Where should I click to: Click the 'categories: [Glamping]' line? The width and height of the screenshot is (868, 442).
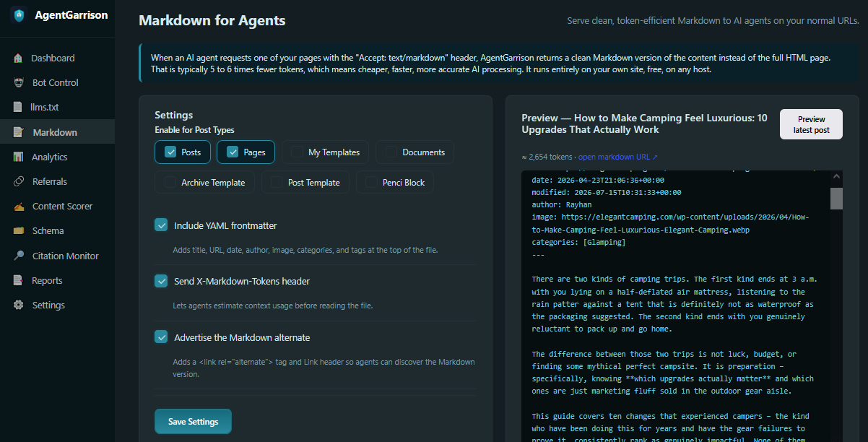tap(578, 242)
